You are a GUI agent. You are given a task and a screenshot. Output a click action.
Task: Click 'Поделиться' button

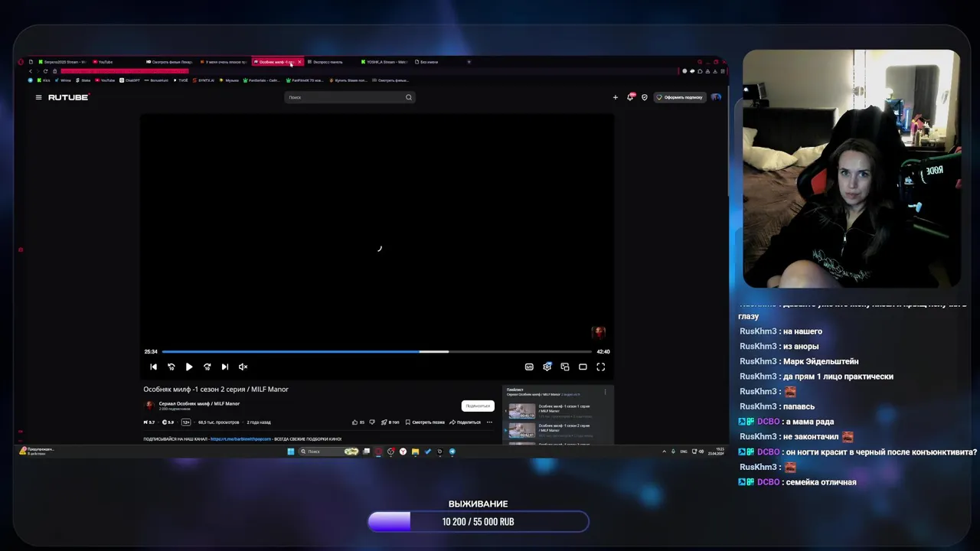[x=465, y=422]
